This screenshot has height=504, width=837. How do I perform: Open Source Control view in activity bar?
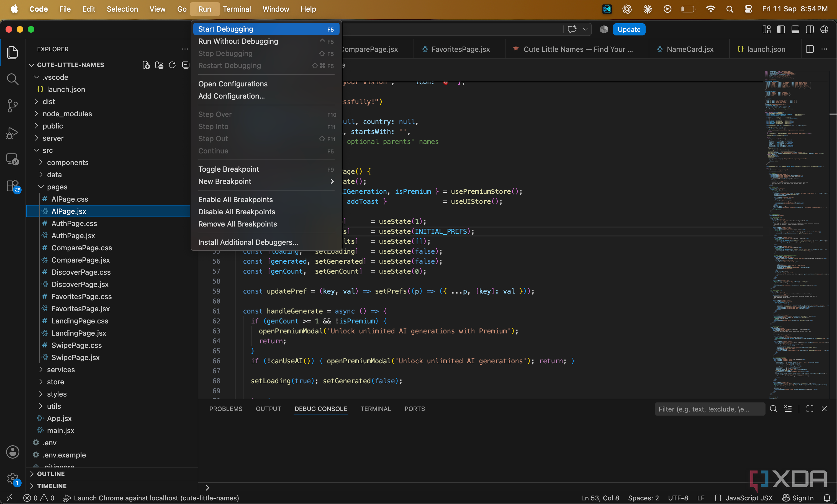(x=12, y=106)
